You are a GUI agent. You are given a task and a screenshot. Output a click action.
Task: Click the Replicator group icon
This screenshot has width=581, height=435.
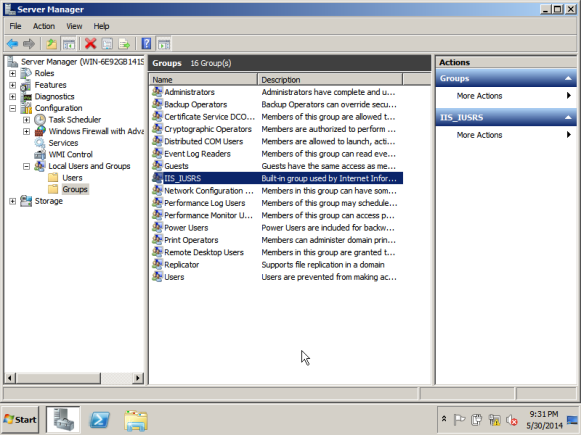coord(157,264)
